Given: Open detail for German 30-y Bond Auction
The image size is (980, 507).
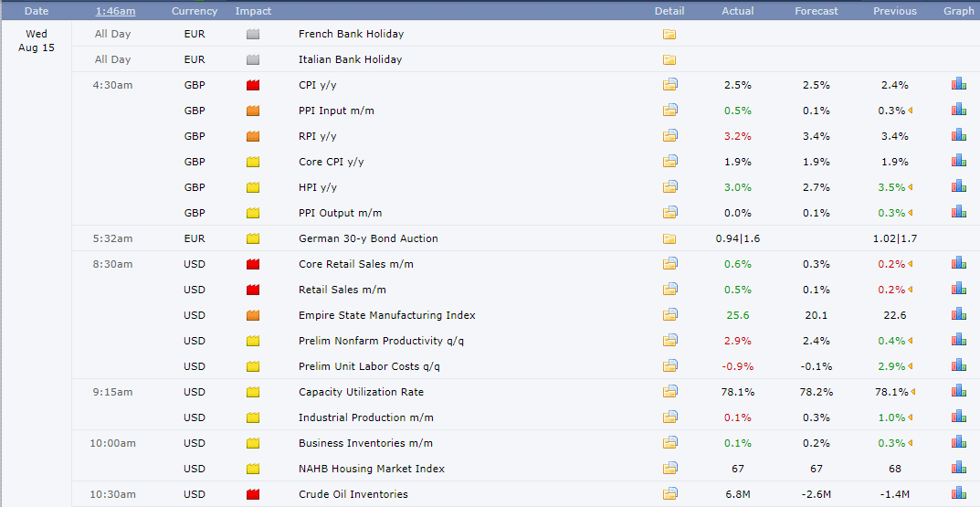Looking at the screenshot, I should (x=669, y=239).
